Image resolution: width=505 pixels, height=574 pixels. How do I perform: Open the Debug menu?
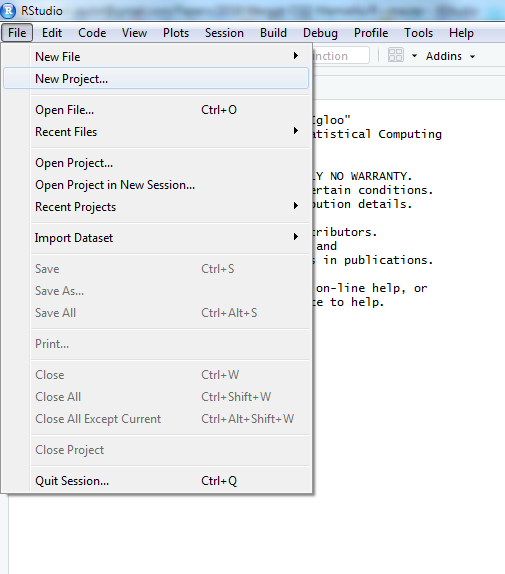[320, 33]
